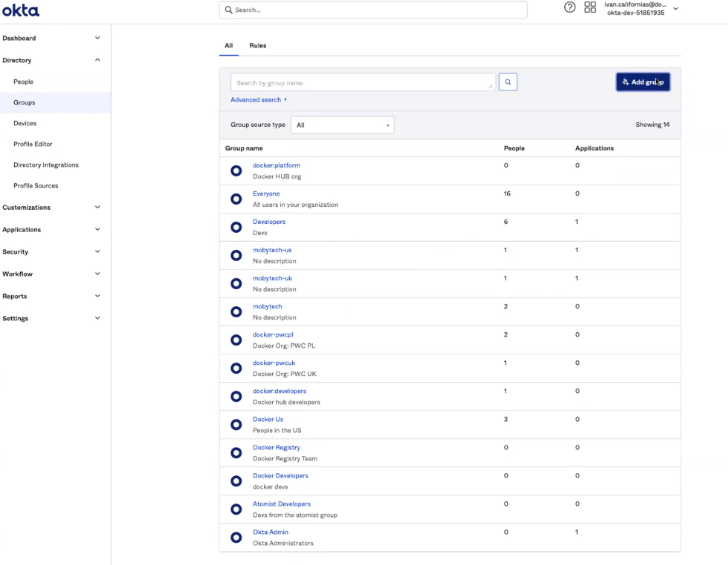The image size is (728, 565).
Task: Open the Okta Admin group link
Action: (271, 532)
